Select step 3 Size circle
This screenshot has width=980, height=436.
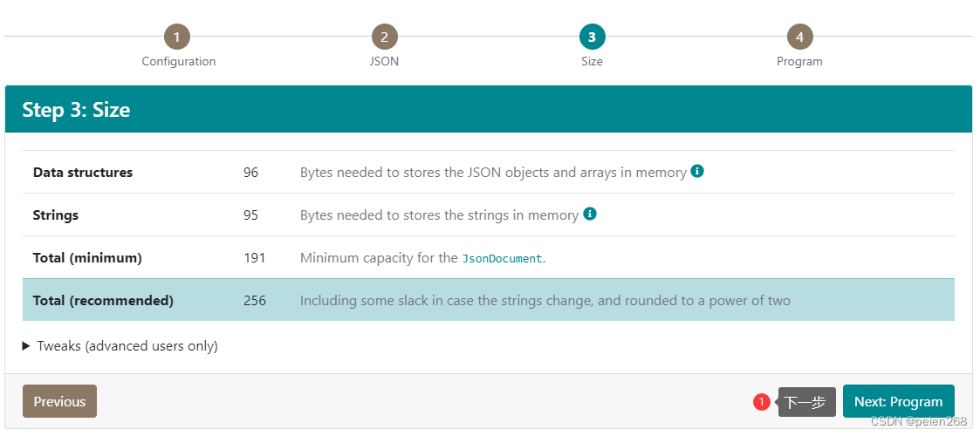pyautogui.click(x=592, y=37)
